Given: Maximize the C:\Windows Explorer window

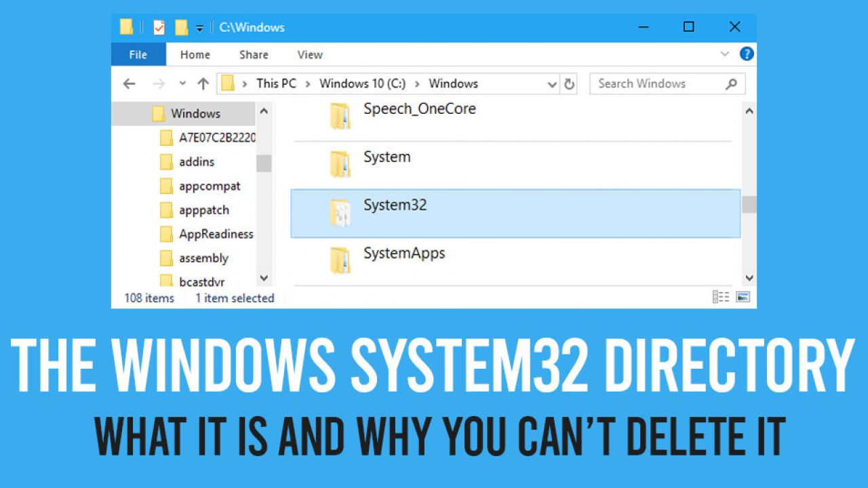Looking at the screenshot, I should 688,27.
